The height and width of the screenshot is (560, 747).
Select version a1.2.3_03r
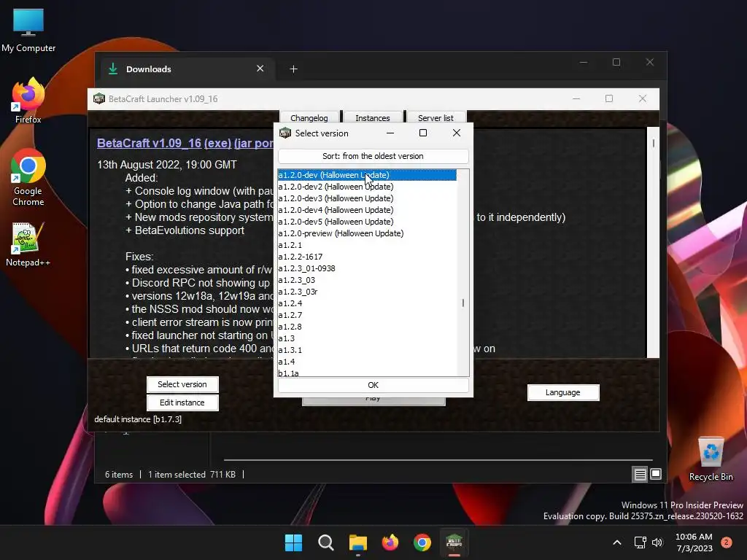367,292
